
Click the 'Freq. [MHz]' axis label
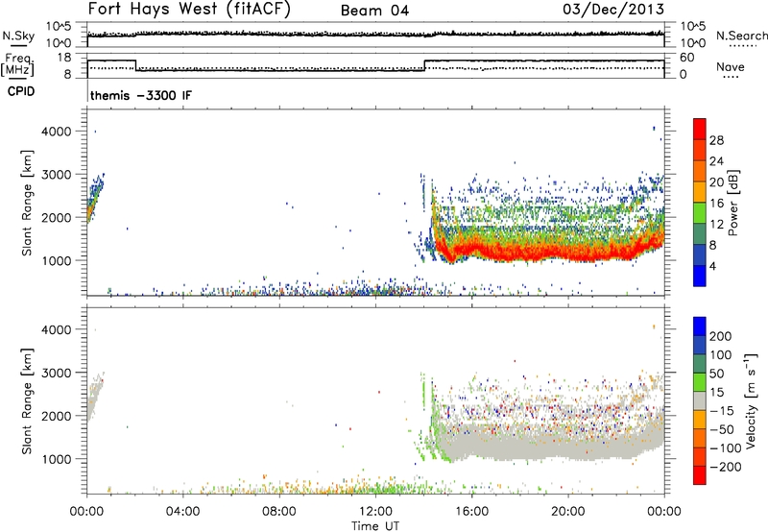[x=18, y=65]
